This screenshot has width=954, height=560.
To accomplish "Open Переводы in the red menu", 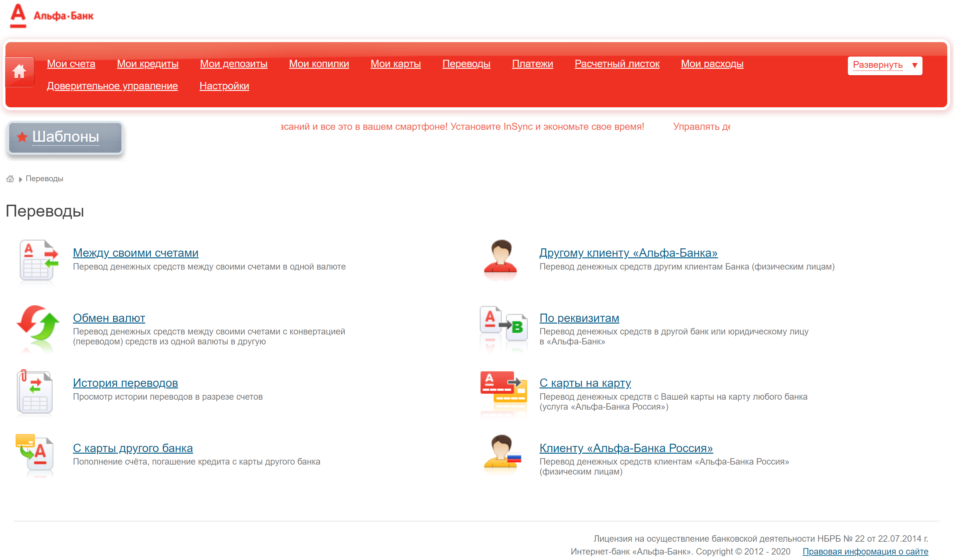I will 467,64.
